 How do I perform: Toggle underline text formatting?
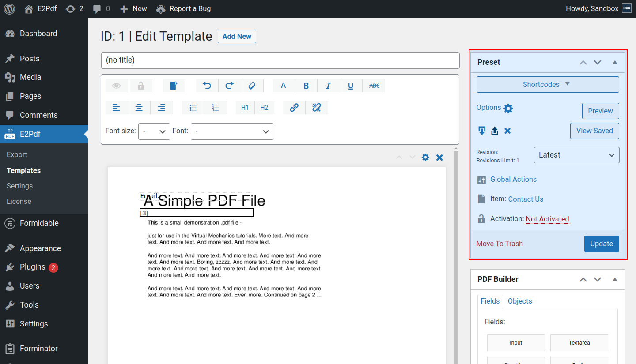point(351,86)
